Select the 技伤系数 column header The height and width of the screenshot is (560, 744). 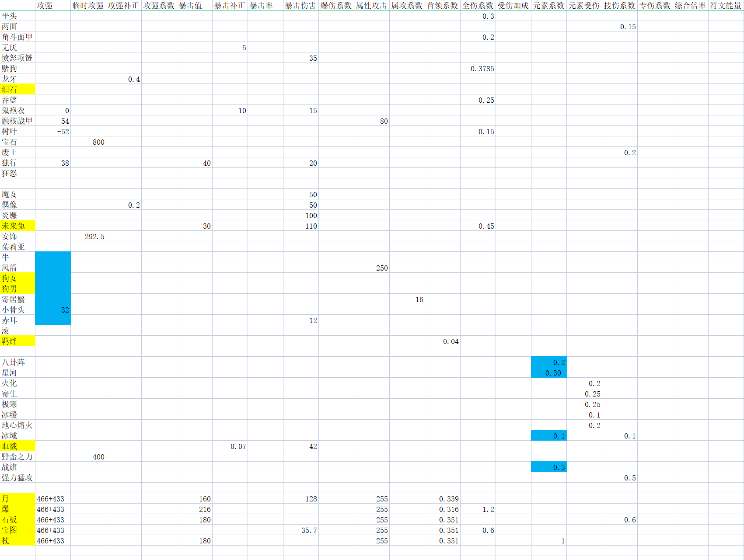pos(620,5)
